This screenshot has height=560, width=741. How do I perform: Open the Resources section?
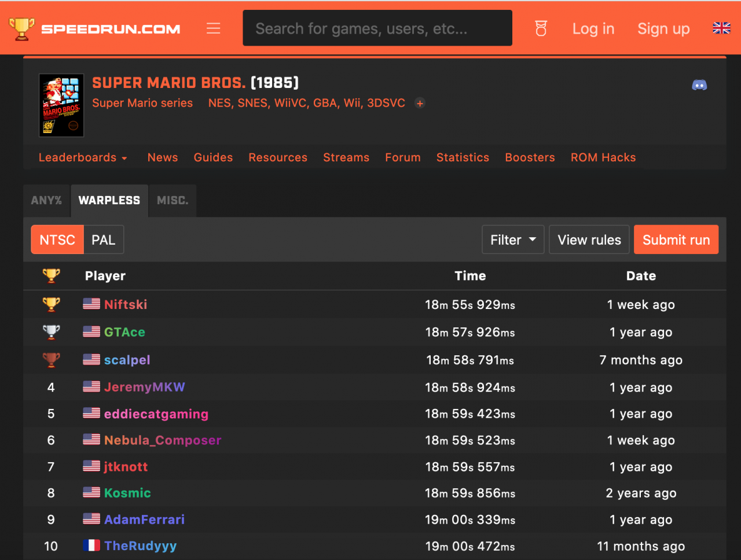pos(278,157)
